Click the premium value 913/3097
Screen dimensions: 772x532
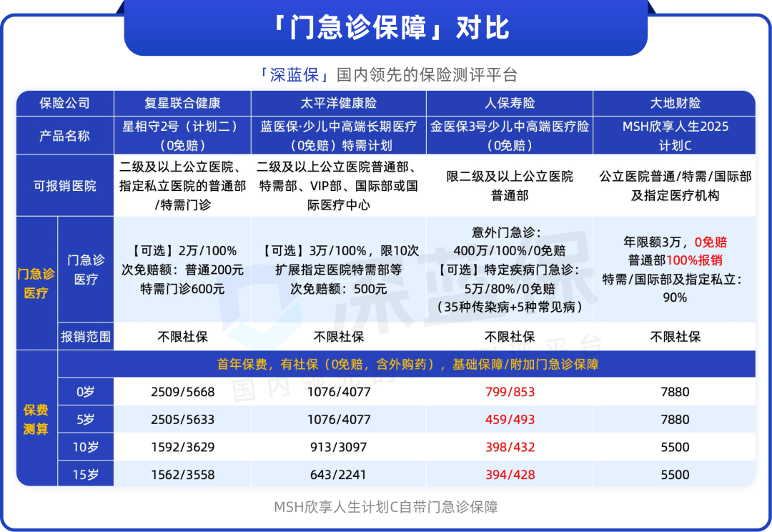[x=338, y=447]
